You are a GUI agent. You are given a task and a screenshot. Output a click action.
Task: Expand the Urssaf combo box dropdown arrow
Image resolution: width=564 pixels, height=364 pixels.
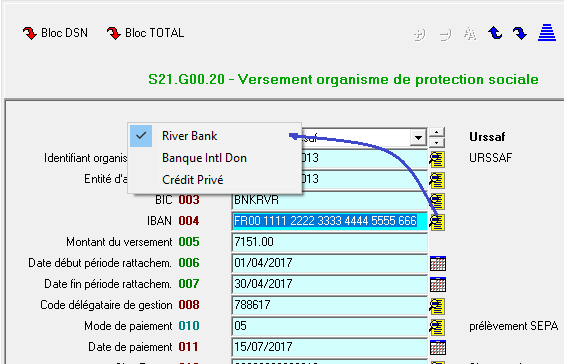(x=418, y=137)
